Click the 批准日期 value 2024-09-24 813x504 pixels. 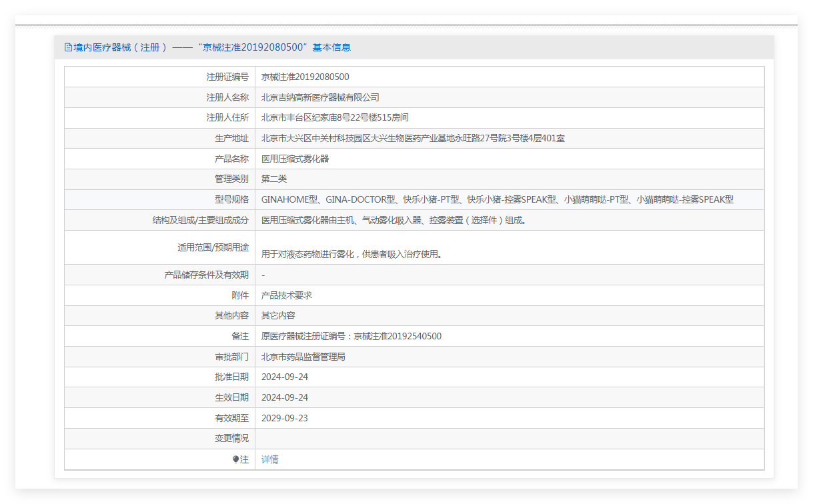[285, 377]
